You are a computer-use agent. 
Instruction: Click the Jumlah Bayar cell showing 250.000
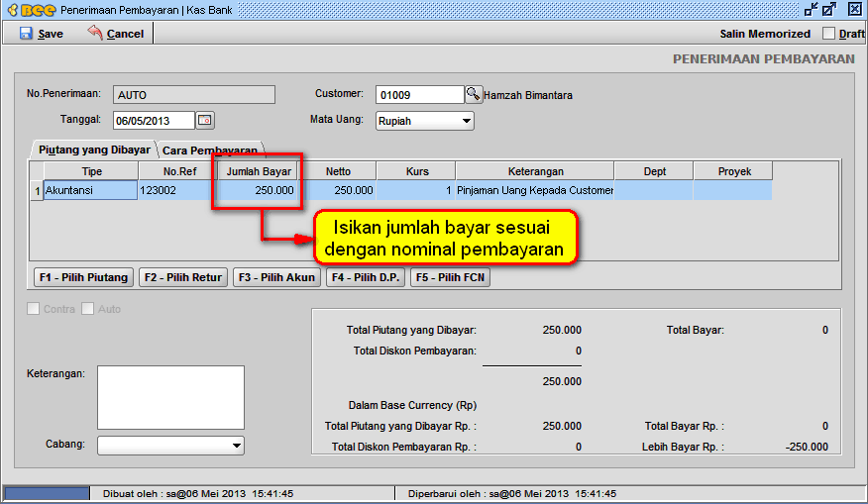[258, 190]
